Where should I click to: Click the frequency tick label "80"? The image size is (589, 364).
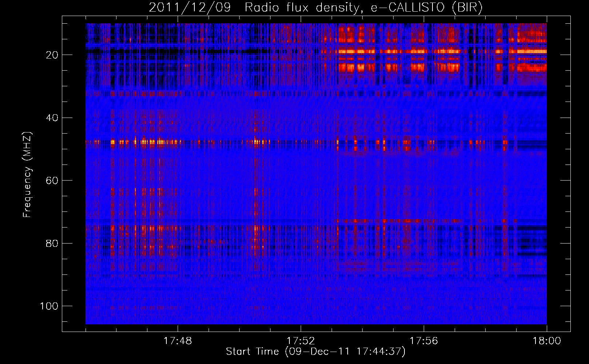[52, 244]
